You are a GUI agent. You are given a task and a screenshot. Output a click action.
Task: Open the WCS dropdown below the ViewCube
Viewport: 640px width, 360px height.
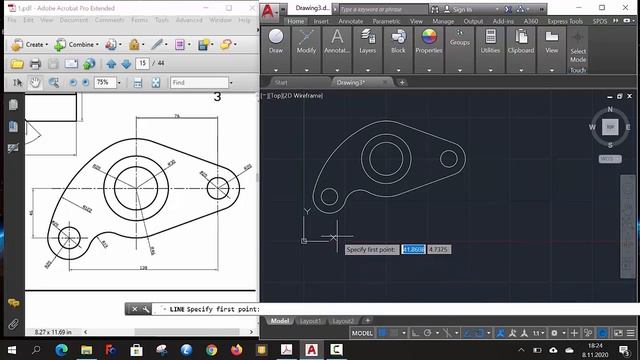coord(610,159)
